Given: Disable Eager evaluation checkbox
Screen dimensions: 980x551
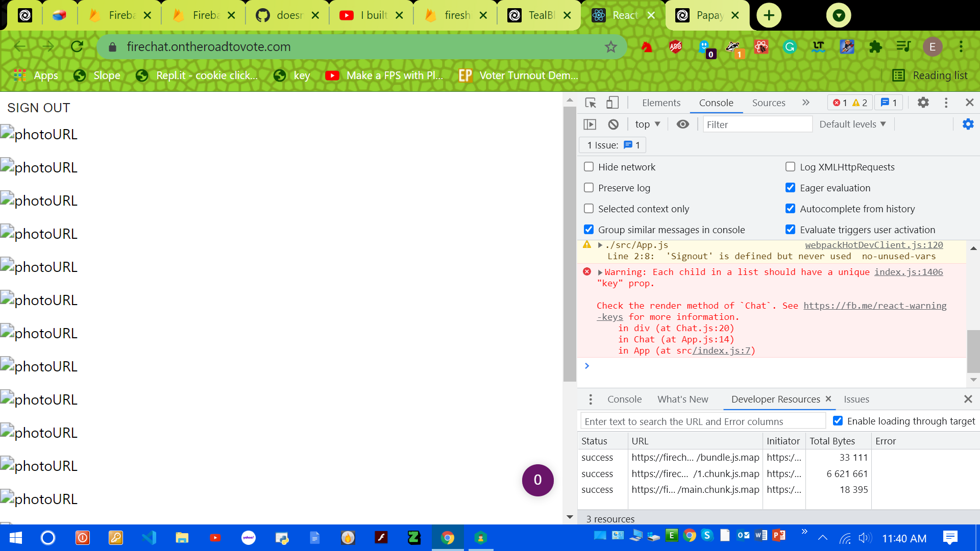Looking at the screenshot, I should [790, 188].
